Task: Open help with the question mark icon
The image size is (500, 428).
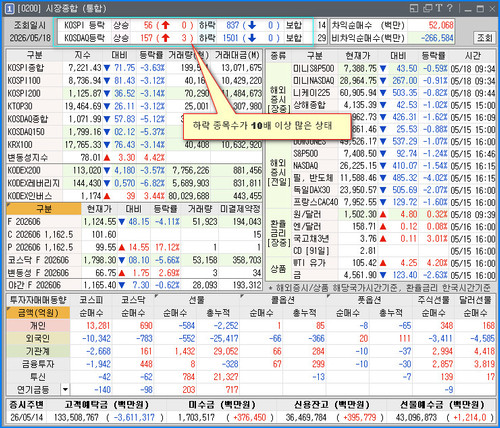Action: pos(450,8)
